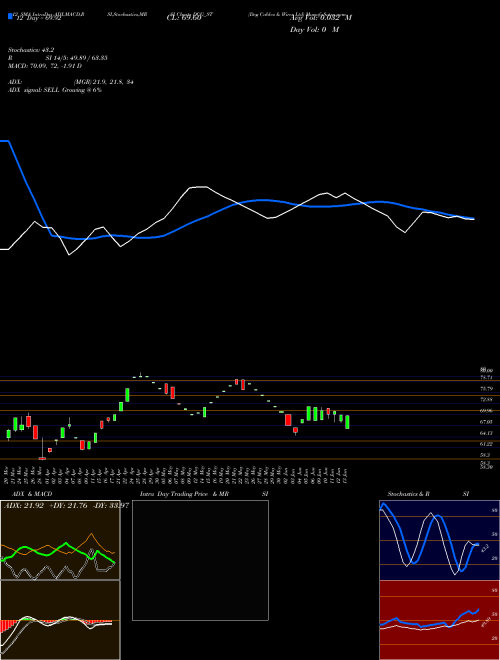Image resolution: width=500 pixels, height=660 pixels.
Task: Click the last green candlestick on chart
Action: click(x=347, y=422)
